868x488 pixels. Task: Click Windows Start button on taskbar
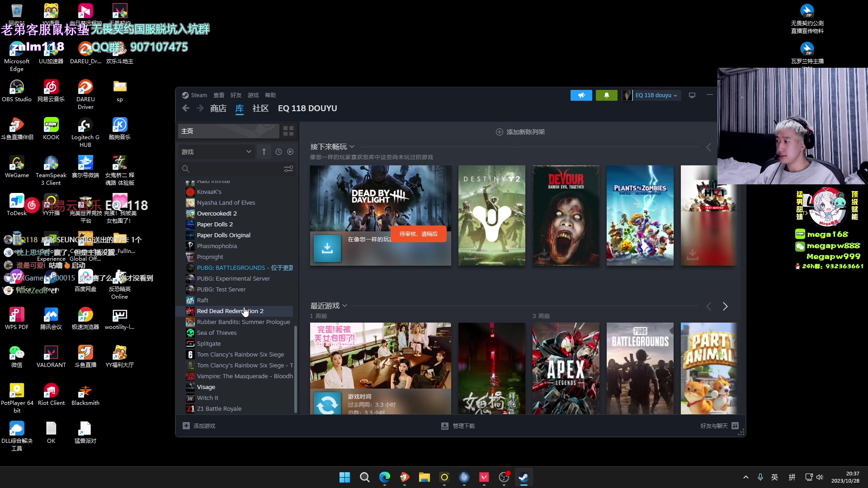pyautogui.click(x=345, y=477)
